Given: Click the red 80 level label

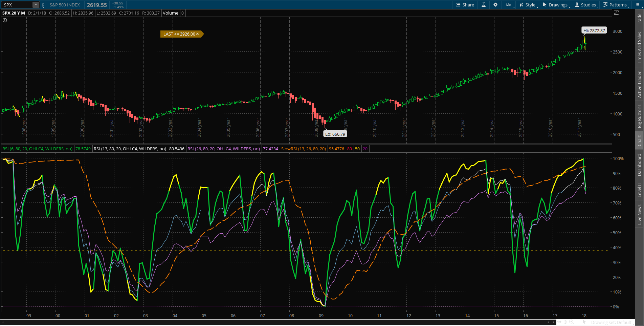Looking at the screenshot, I should point(350,149).
